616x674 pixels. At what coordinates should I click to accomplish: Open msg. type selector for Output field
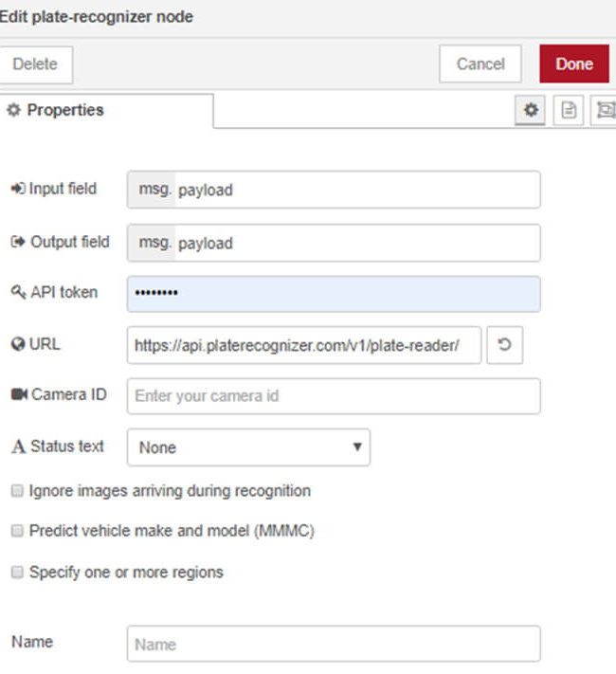pos(153,243)
